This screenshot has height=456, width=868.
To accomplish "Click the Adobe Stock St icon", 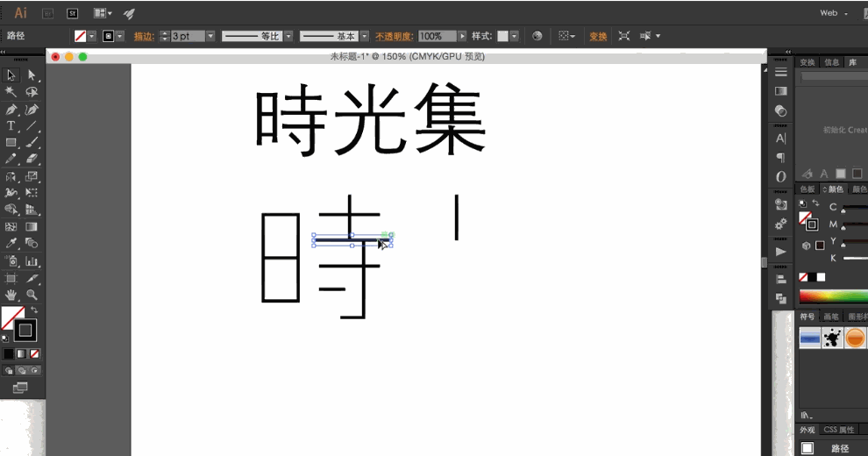I will coord(73,13).
